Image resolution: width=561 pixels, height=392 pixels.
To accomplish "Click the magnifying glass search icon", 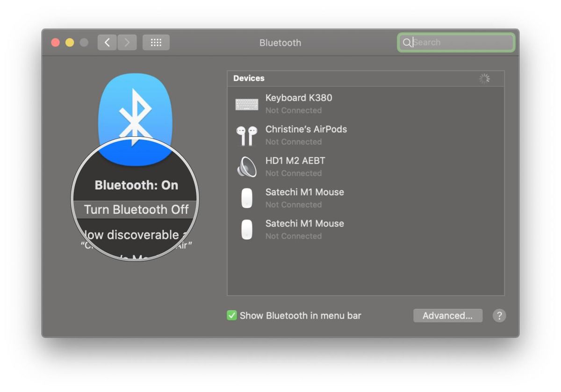I will click(x=407, y=43).
